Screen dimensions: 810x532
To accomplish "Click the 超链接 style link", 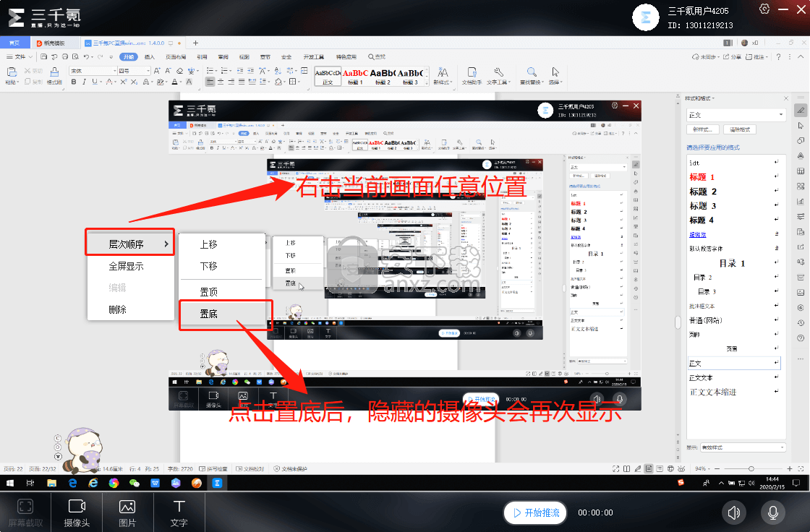I will (697, 234).
